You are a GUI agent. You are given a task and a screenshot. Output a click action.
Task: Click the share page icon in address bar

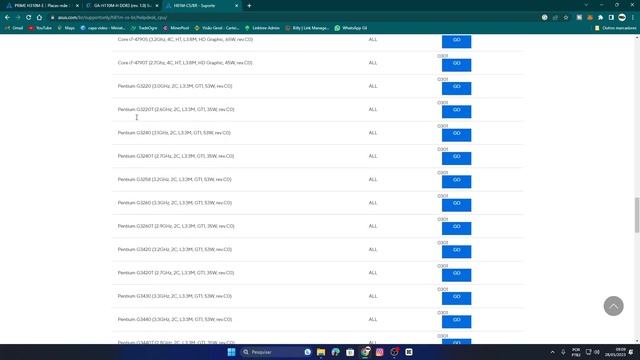555,18
